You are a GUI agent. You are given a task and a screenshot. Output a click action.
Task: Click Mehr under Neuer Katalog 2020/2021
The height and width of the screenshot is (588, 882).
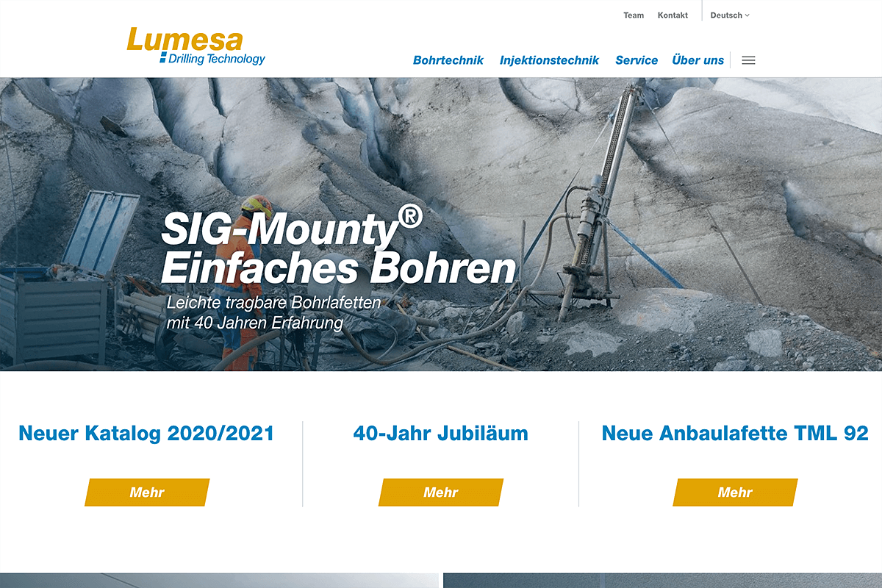(x=147, y=492)
